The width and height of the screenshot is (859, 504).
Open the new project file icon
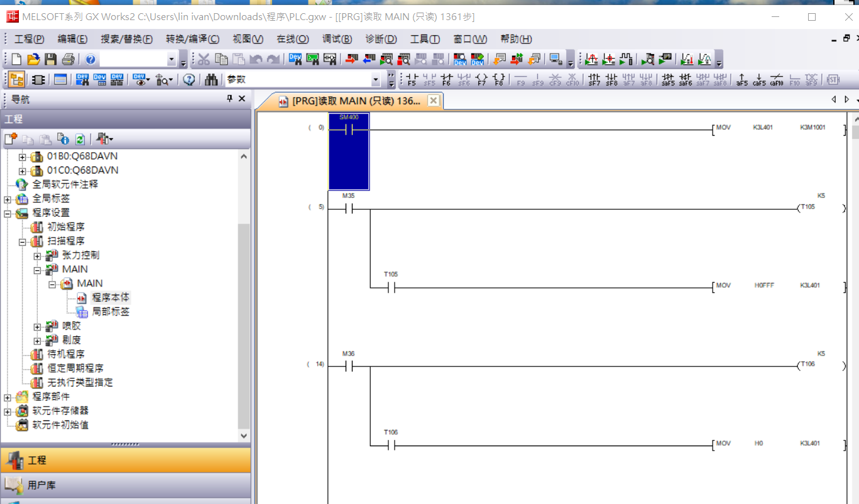[x=16, y=60]
